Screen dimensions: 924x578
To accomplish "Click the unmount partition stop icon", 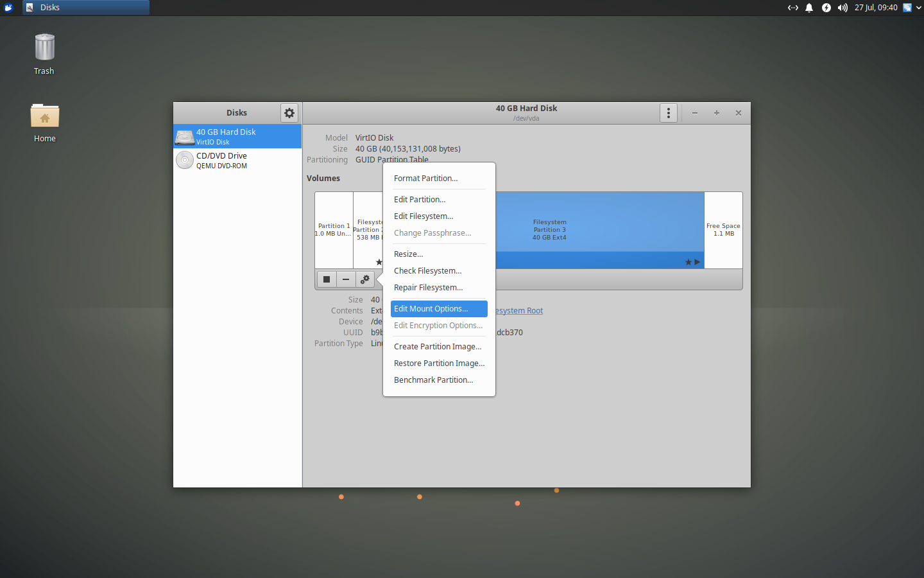I will (x=327, y=279).
